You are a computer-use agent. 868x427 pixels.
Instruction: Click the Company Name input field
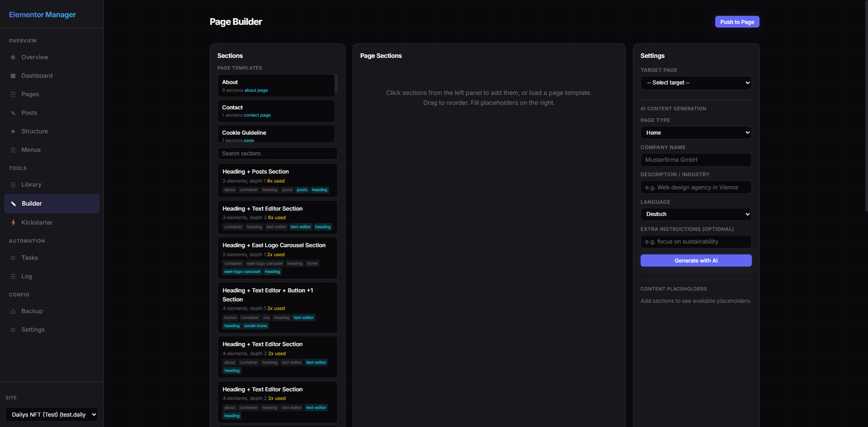click(x=696, y=160)
